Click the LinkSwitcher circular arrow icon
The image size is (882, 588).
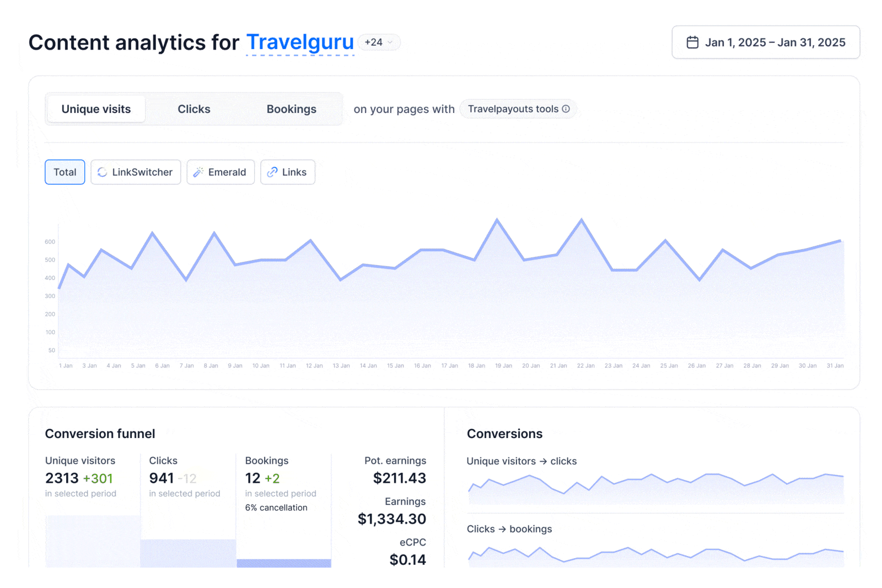(103, 172)
